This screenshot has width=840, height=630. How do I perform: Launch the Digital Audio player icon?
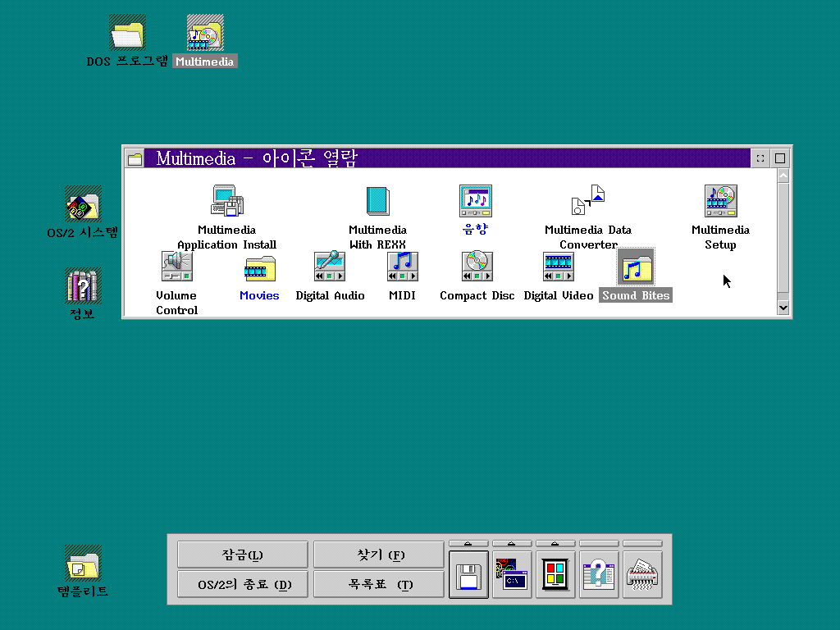[330, 267]
